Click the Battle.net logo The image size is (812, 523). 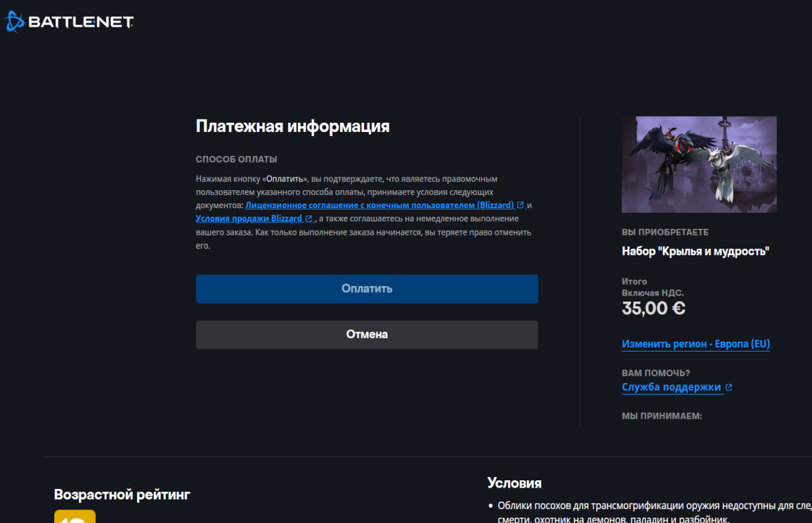pos(69,22)
